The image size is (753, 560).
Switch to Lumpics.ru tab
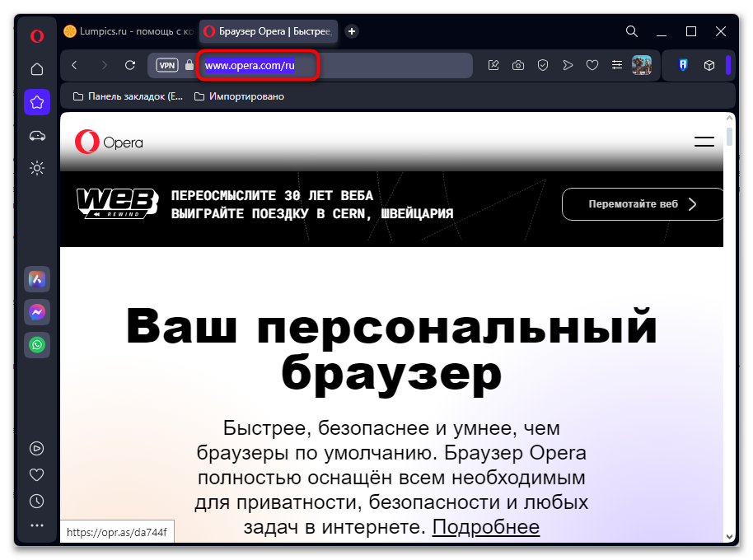pyautogui.click(x=129, y=31)
